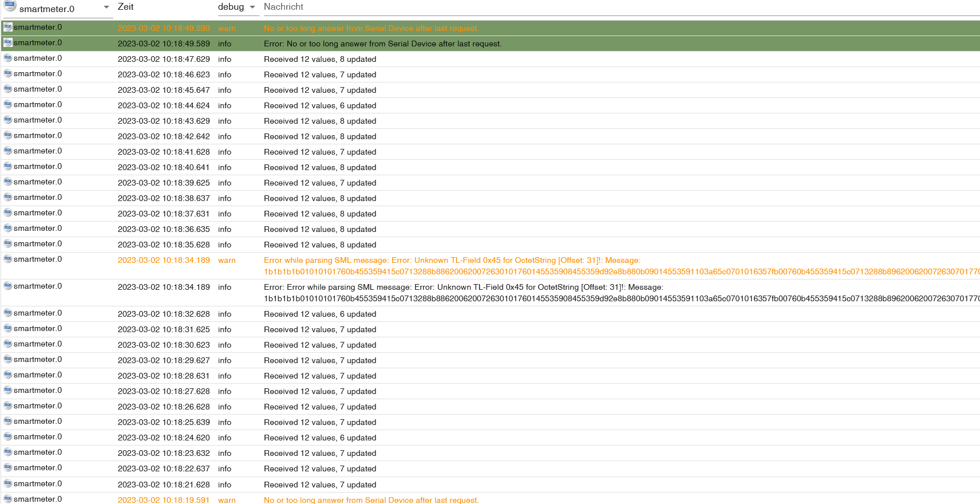Click the info level in the 10:18:41.628 row
This screenshot has width=980, height=504.
coord(224,152)
